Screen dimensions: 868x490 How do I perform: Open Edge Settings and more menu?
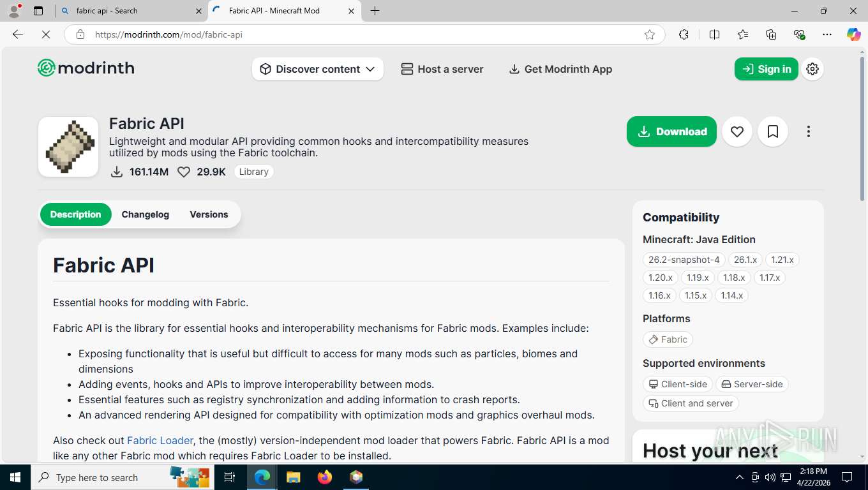pyautogui.click(x=827, y=34)
